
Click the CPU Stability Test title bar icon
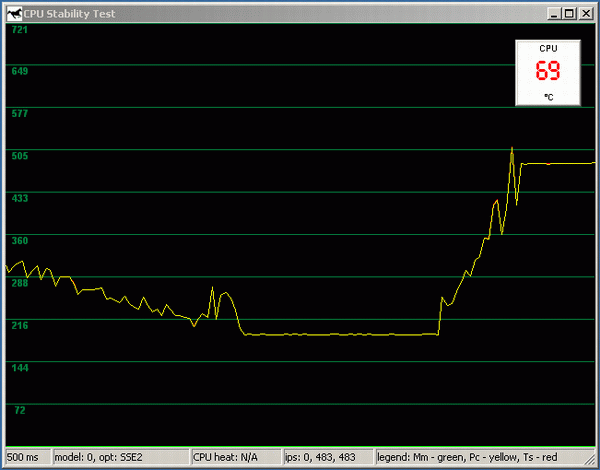click(x=13, y=13)
